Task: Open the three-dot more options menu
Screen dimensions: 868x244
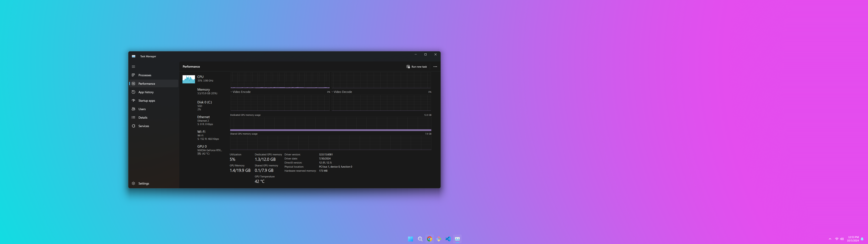Action: [435, 67]
